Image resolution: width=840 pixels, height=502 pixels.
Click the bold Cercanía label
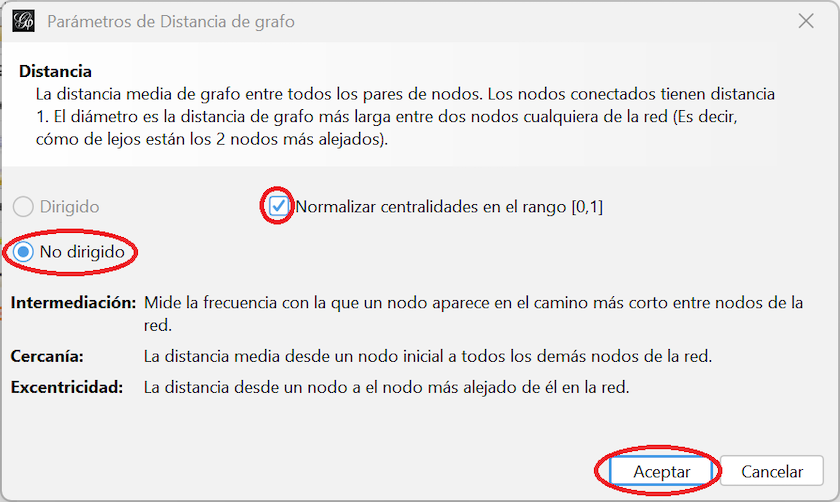pos(47,356)
